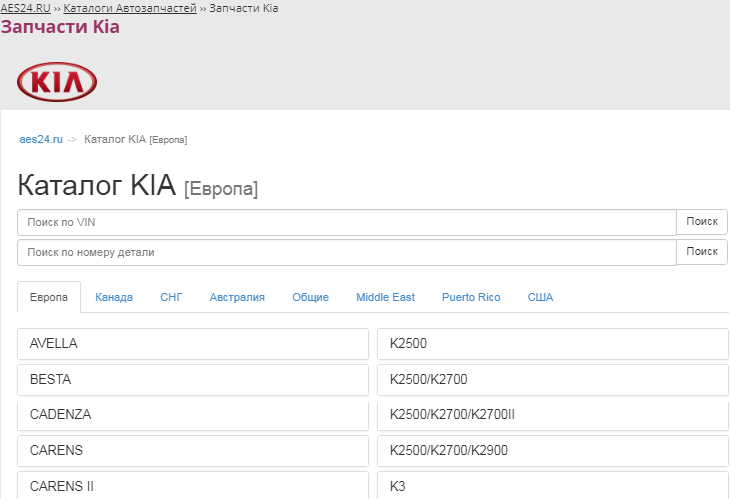Open the Общие tab
730x499 pixels.
coord(310,297)
